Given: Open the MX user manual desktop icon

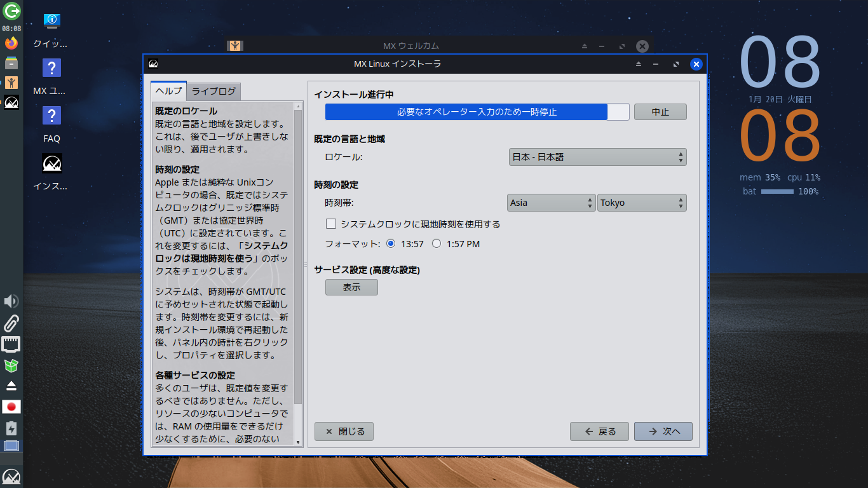Looking at the screenshot, I should tap(52, 68).
